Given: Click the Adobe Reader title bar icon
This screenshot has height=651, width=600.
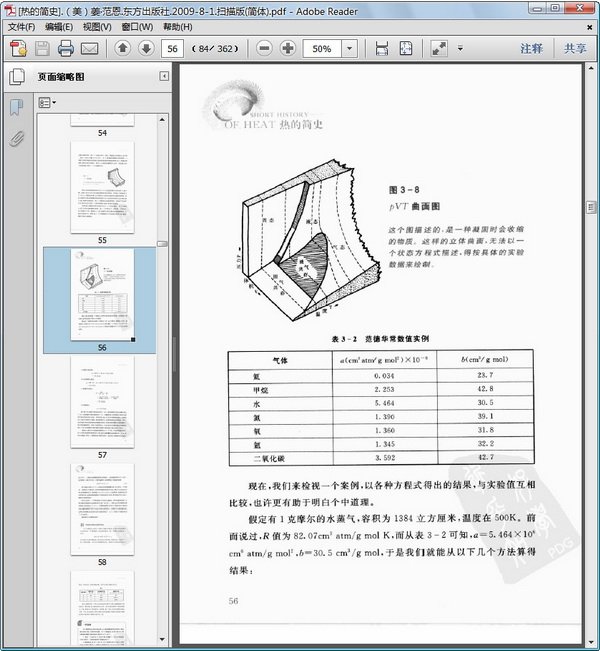Looking at the screenshot, I should point(10,11).
